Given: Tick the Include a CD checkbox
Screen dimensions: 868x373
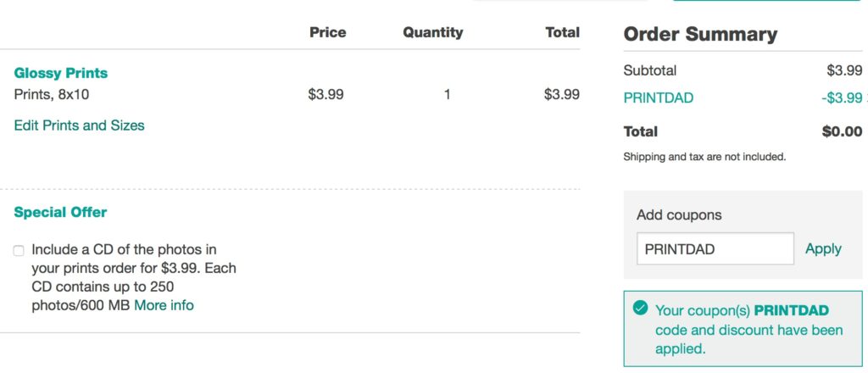Looking at the screenshot, I should pos(19,251).
